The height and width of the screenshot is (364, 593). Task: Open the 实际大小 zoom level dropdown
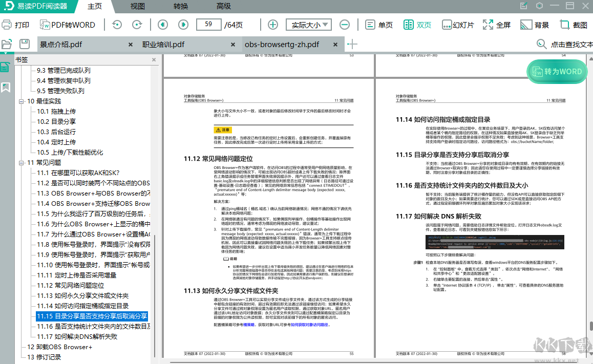(308, 24)
